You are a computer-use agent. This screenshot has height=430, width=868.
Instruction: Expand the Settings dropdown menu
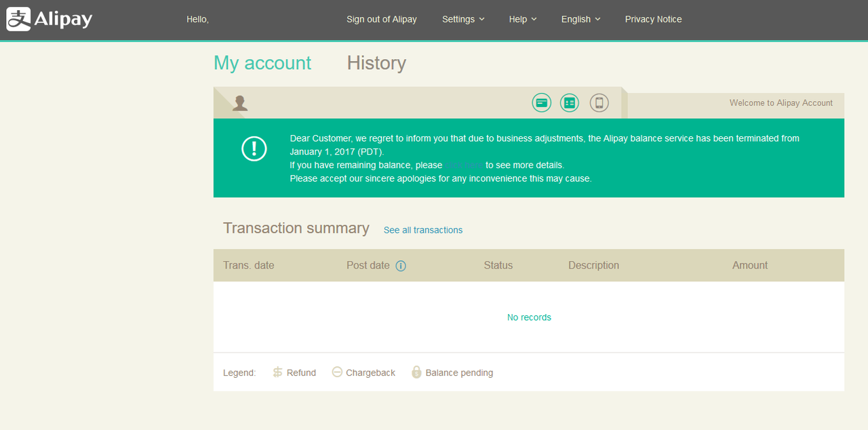(463, 19)
